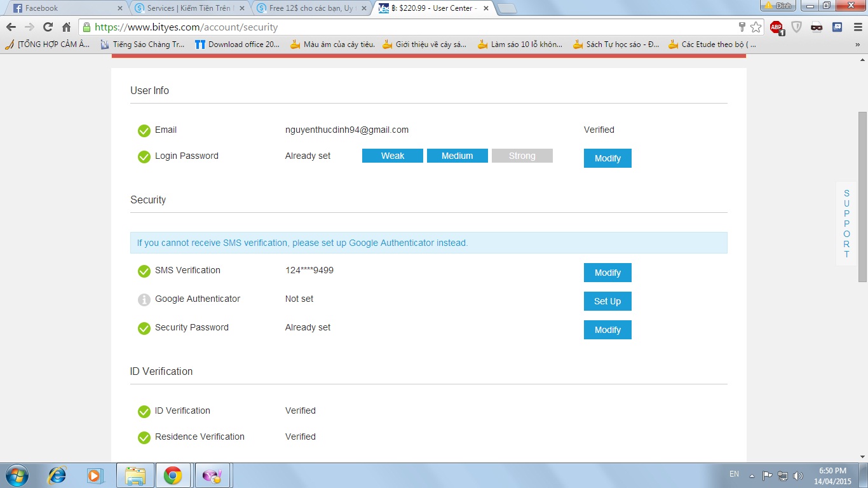Click the Weak password strength bar
868x488 pixels.
(393, 156)
